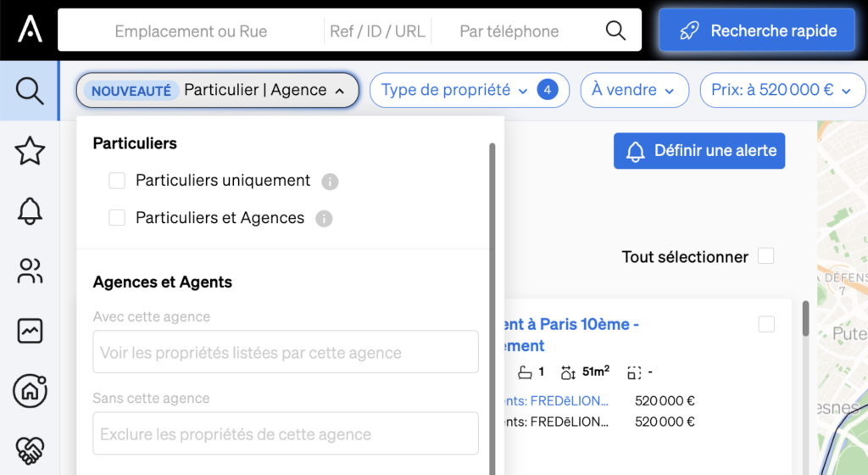Image resolution: width=868 pixels, height=475 pixels.
Task: Click the Par téléphone search field
Action: 509,31
